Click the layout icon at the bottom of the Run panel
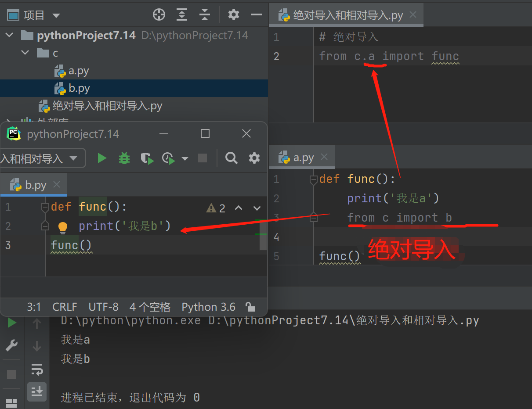This screenshot has height=409, width=532. pos(11,403)
